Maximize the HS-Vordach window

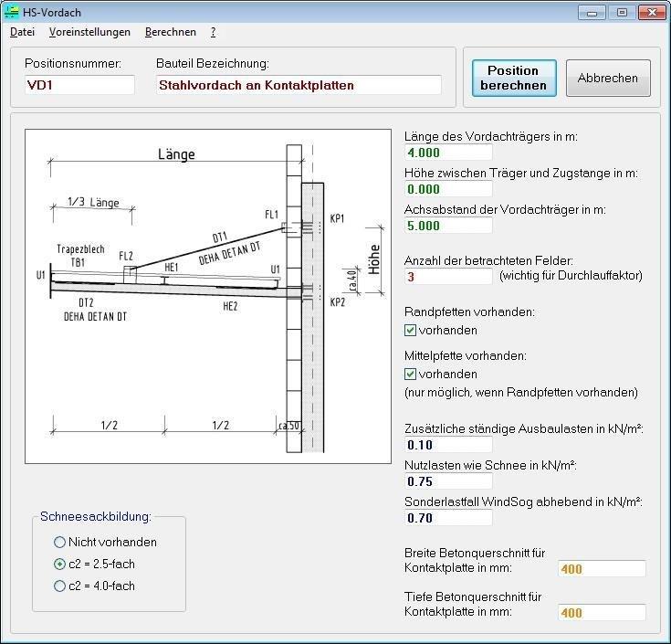622,13
